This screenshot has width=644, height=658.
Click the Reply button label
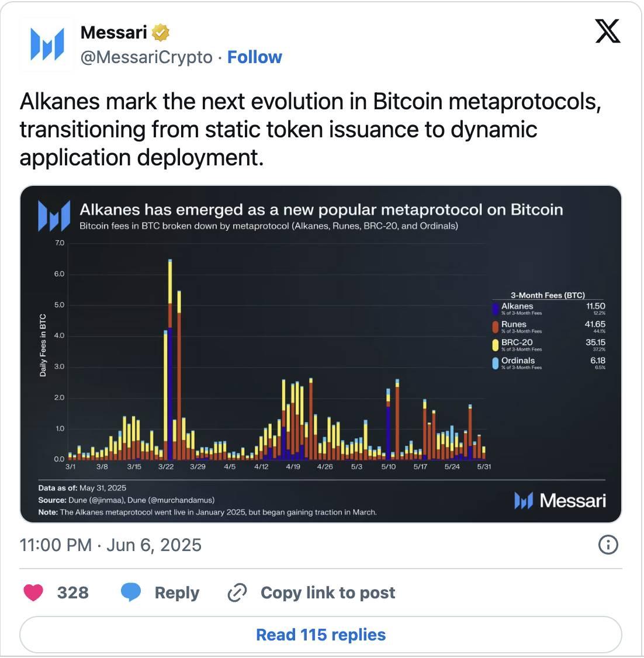point(176,593)
